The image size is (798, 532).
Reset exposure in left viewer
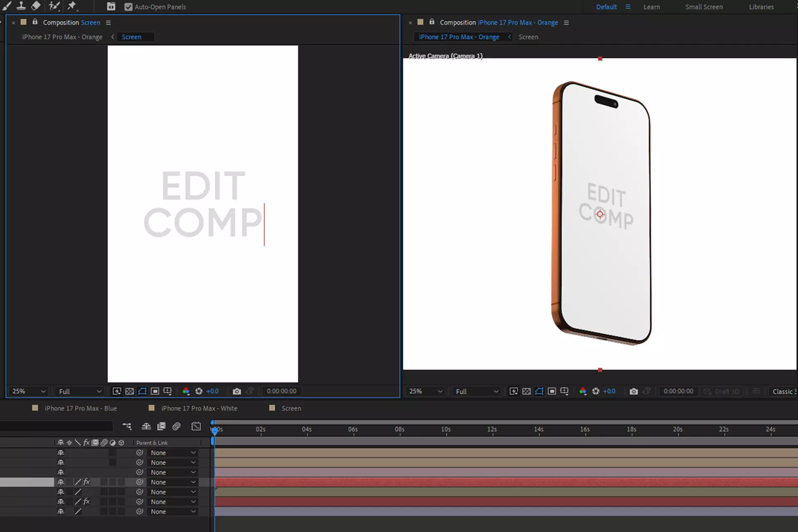click(x=199, y=391)
